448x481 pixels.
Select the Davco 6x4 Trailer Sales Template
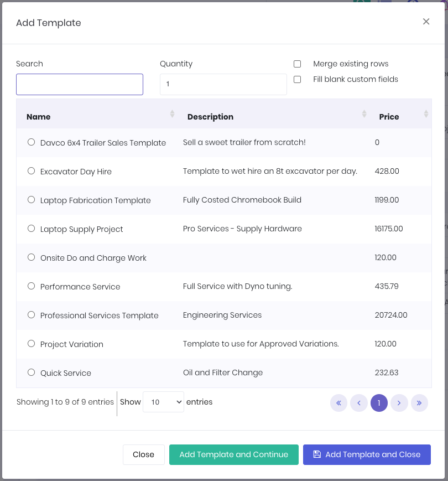click(x=31, y=142)
